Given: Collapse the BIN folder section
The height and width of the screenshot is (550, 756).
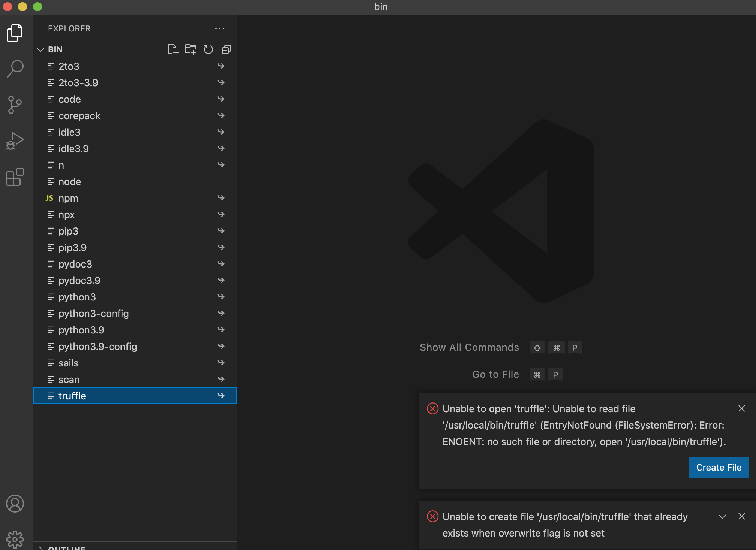Looking at the screenshot, I should [40, 49].
